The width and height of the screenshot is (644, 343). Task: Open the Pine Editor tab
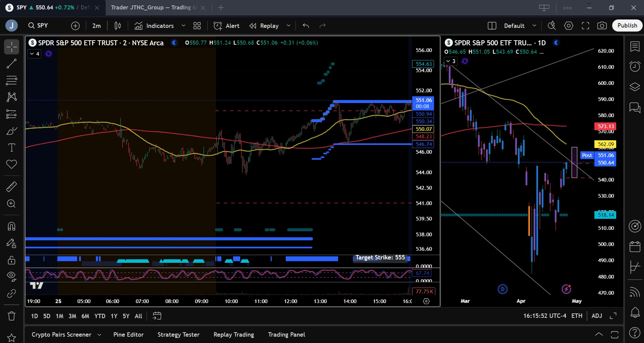point(128,335)
